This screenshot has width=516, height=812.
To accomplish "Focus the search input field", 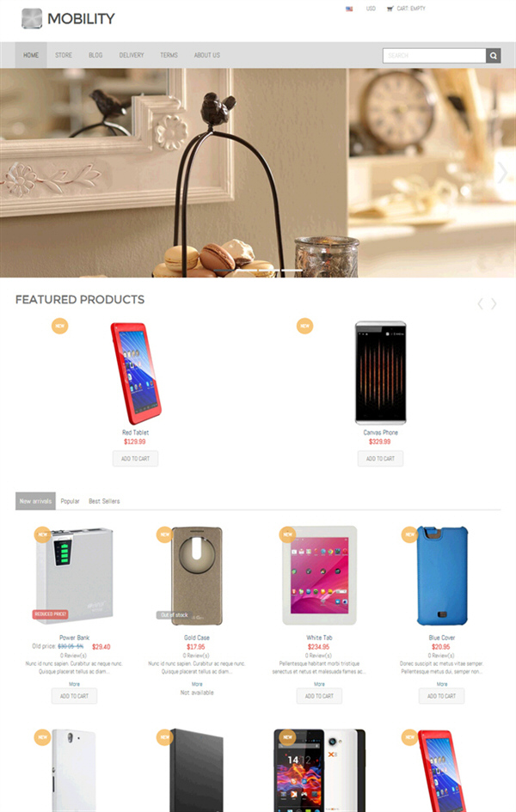I will point(434,55).
